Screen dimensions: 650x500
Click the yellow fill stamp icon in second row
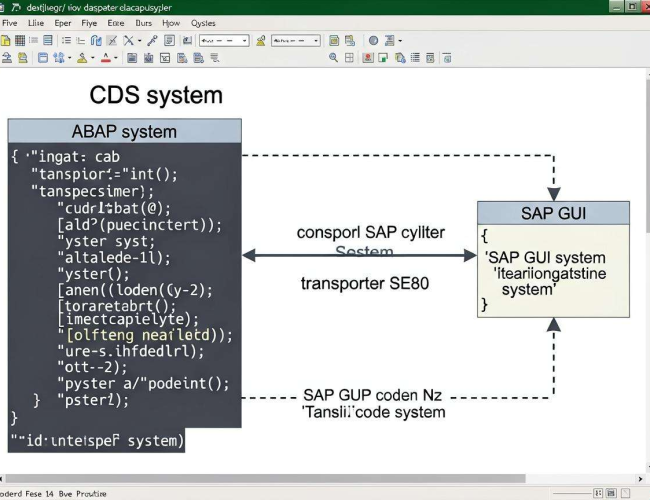(82, 58)
